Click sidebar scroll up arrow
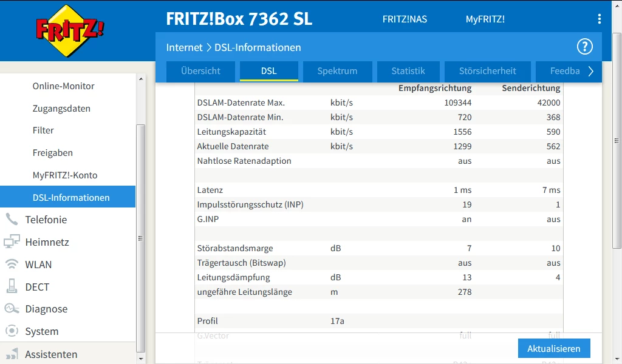The height and width of the screenshot is (364, 622). [141, 79]
